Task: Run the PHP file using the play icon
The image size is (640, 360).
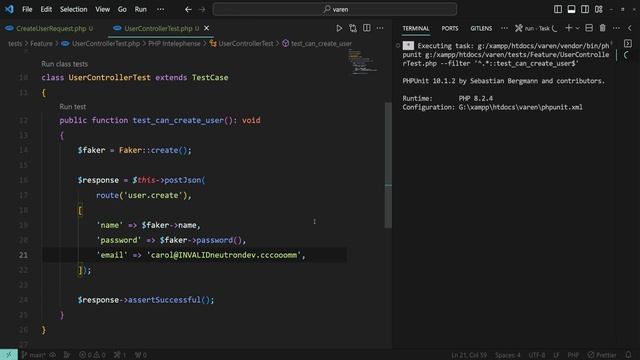Action: click(339, 28)
